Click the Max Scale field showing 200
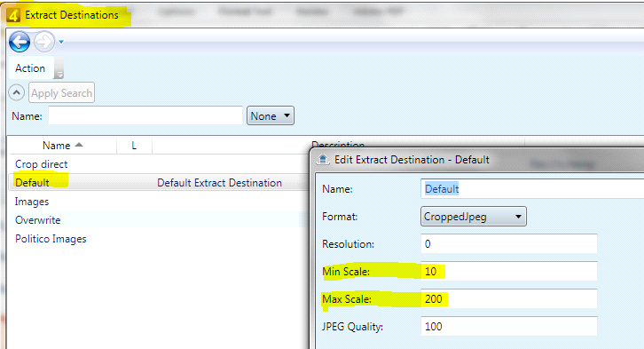 [509, 299]
